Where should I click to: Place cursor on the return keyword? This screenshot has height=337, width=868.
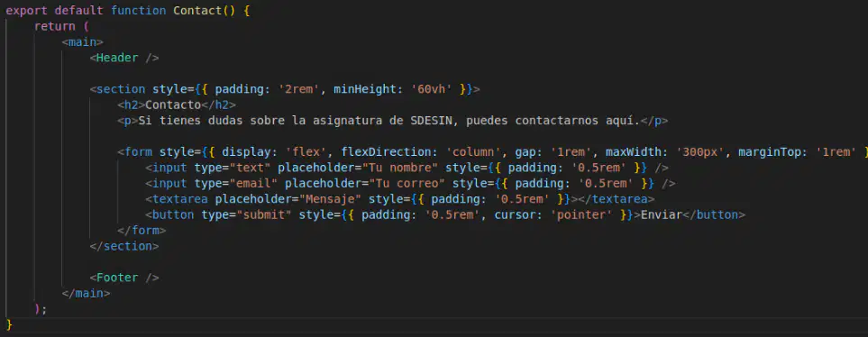(x=54, y=26)
